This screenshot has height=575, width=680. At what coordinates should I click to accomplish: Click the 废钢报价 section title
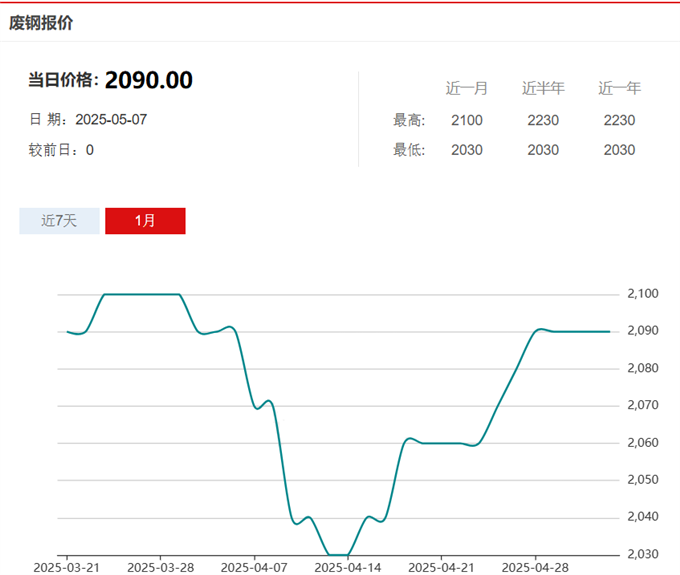(x=41, y=22)
